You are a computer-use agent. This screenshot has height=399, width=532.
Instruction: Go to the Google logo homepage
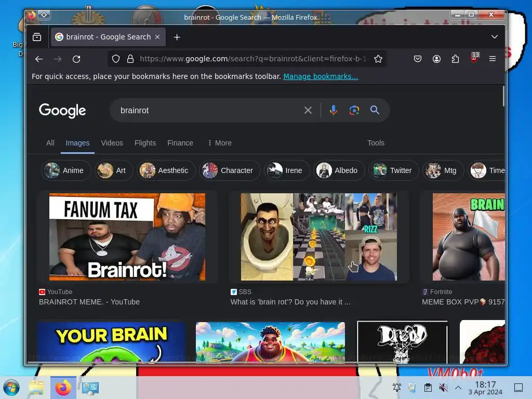click(62, 111)
